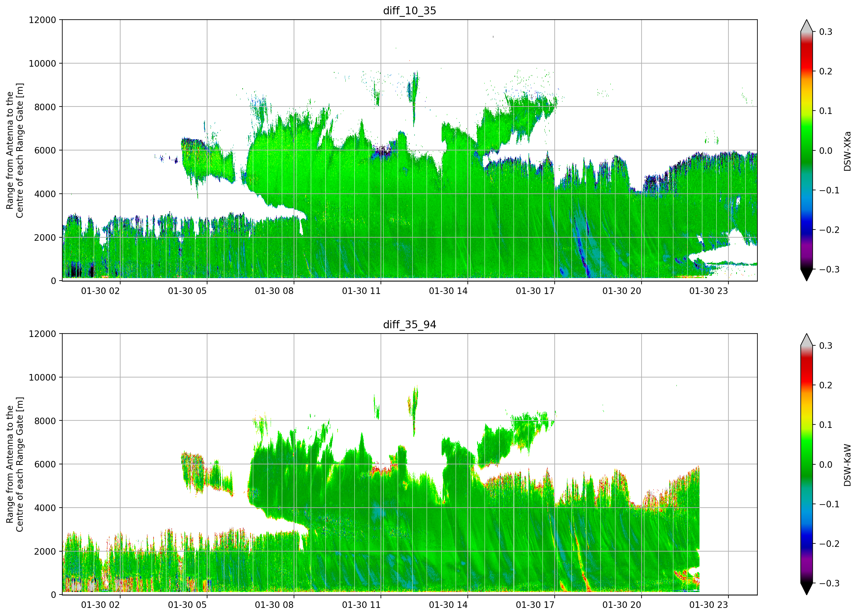Click the 4000 y-tick on diff_35_94 plot
Image resolution: width=858 pixels, height=616 pixels.
[x=45, y=508]
